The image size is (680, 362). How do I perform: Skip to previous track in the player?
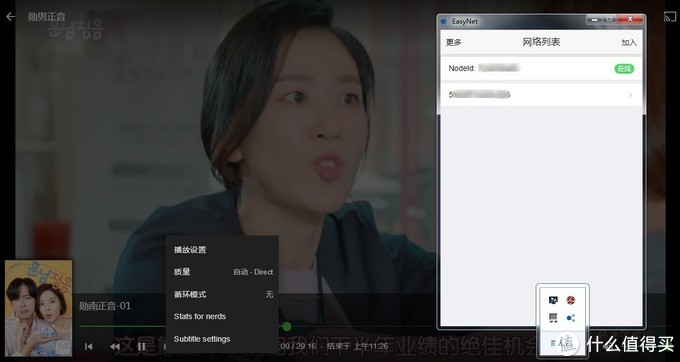(88, 346)
